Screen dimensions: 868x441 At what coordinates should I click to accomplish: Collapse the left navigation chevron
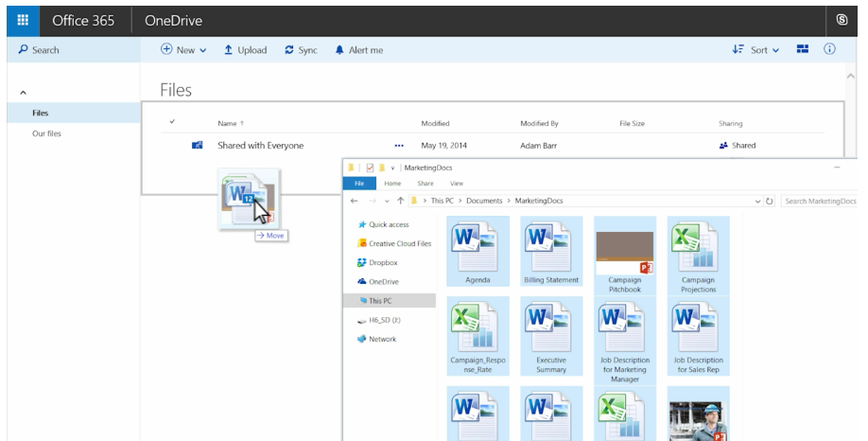(24, 93)
